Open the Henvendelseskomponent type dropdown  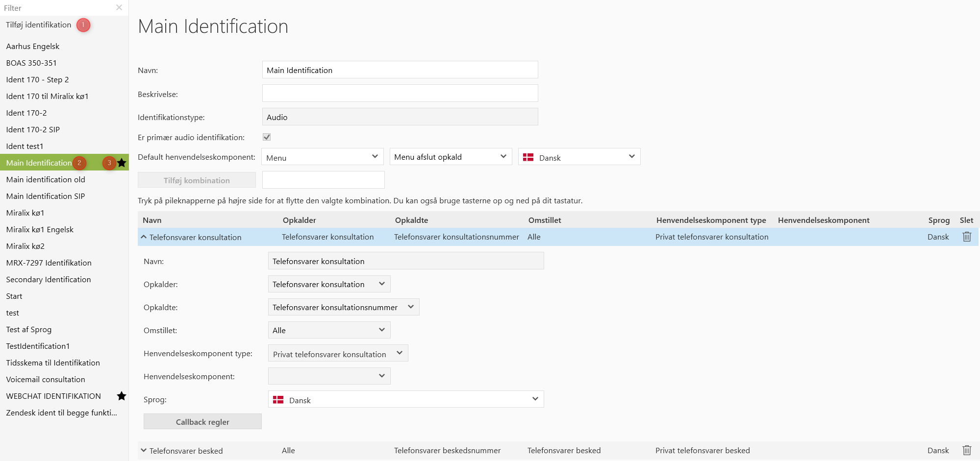[338, 354]
